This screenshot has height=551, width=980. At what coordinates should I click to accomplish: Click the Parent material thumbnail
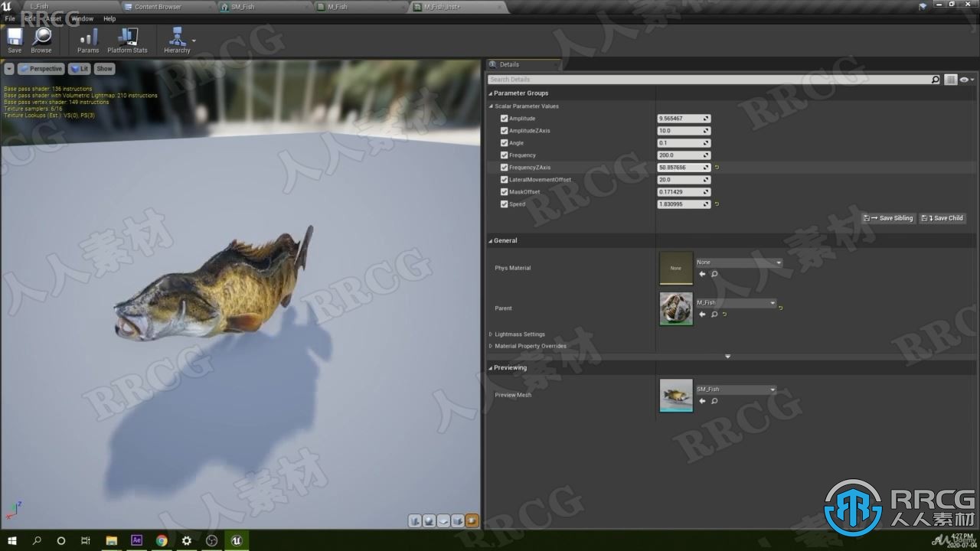coord(676,308)
